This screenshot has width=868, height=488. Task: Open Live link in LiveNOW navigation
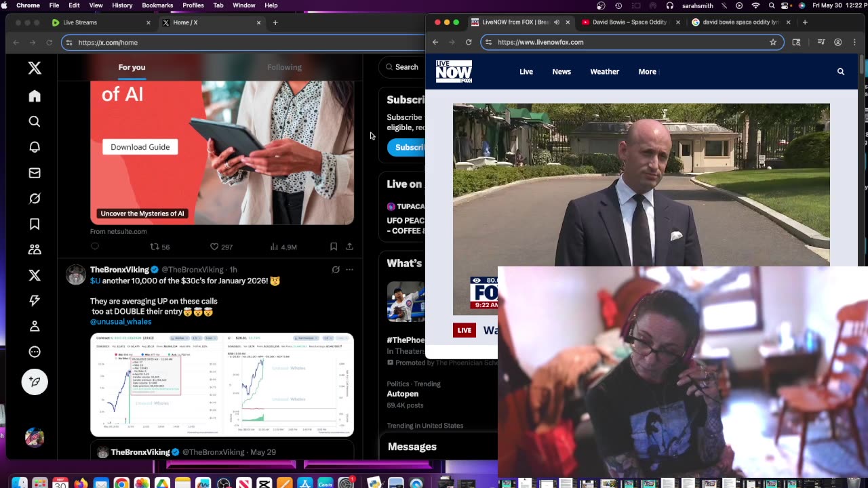tap(526, 71)
